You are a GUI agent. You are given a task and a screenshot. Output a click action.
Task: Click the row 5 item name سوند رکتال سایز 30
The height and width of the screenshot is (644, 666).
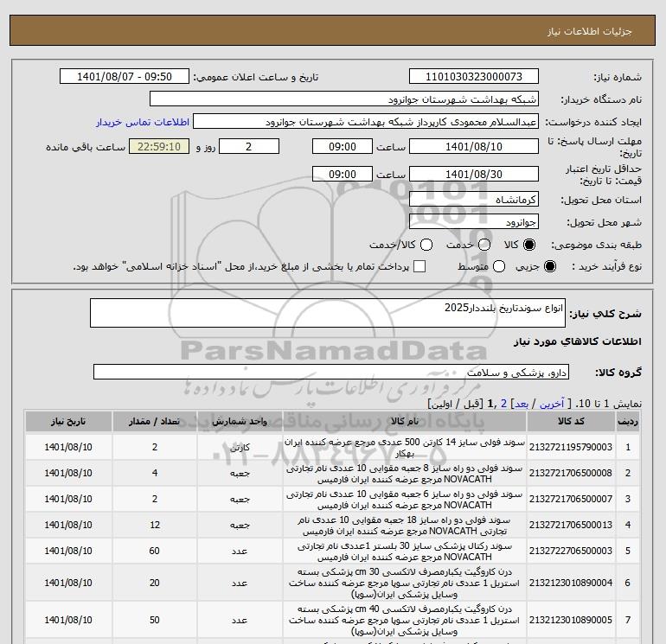click(x=405, y=552)
